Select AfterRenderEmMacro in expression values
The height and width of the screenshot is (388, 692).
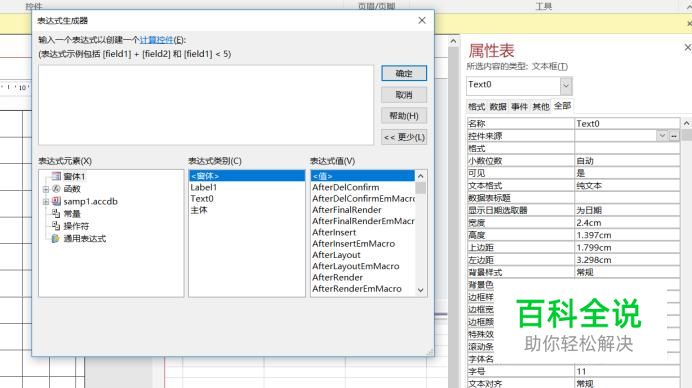pos(363,289)
